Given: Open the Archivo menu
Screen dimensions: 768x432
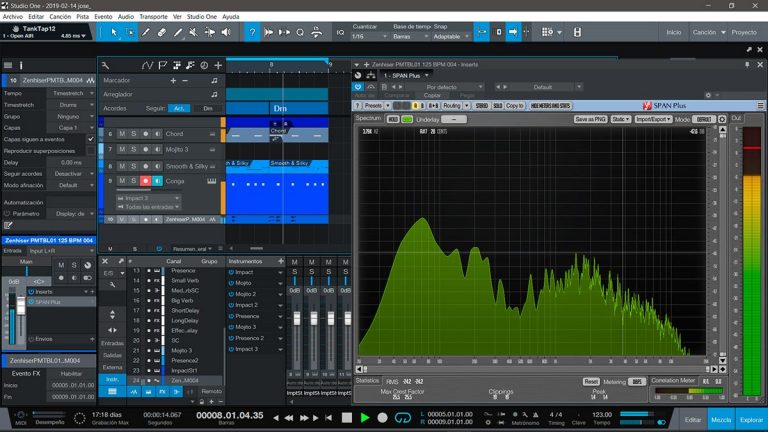Looking at the screenshot, I should pyautogui.click(x=13, y=17).
